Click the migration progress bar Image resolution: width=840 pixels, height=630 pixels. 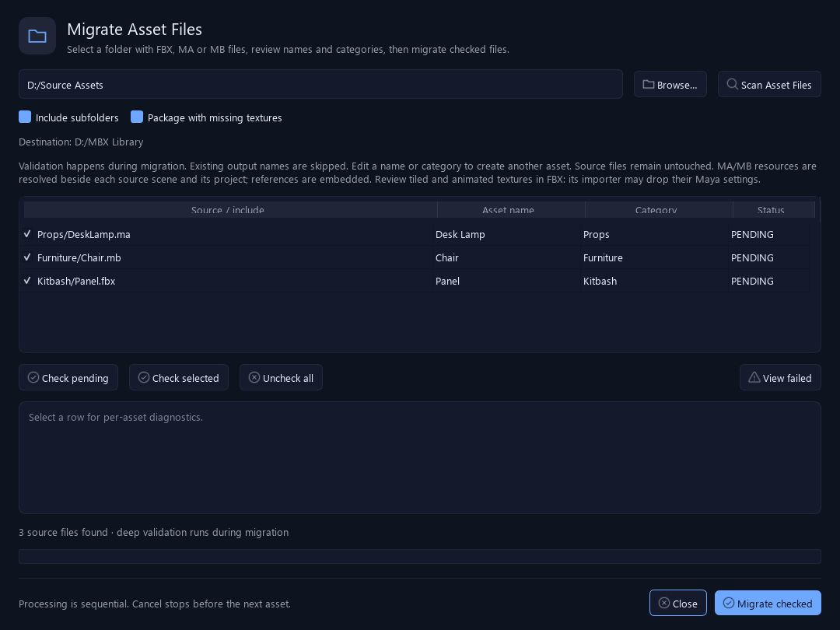(x=420, y=556)
